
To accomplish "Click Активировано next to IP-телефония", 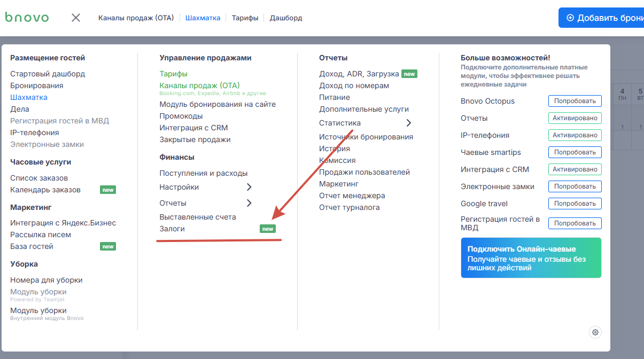I will 575,135.
